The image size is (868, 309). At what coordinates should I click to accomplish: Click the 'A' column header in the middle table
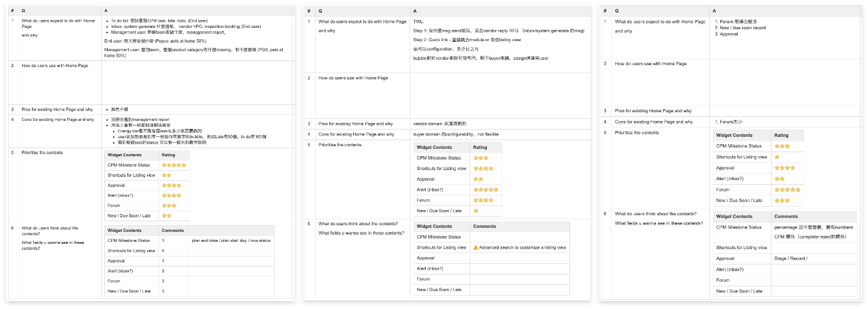415,11
